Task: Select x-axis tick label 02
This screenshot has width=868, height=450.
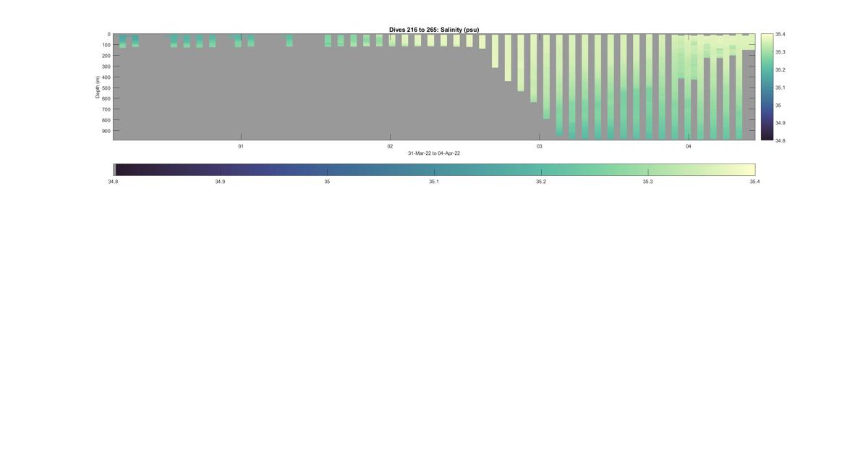Action: tap(390, 146)
